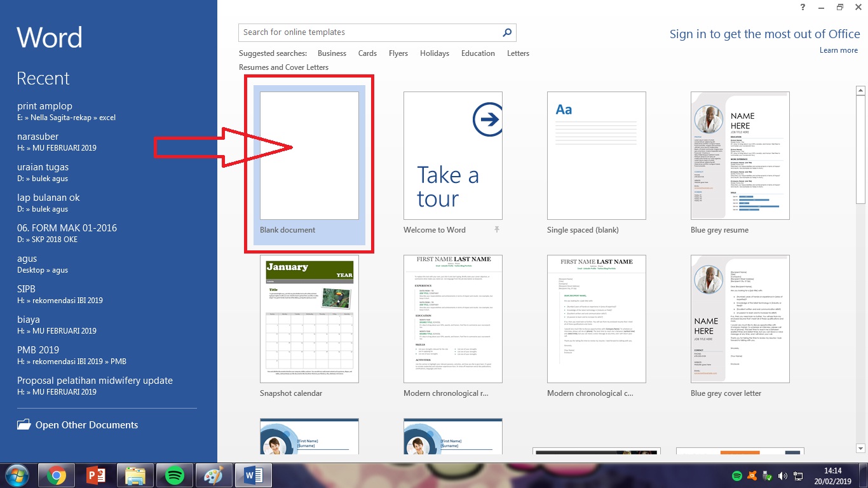Click the Word taskbar icon
868x488 pixels.
(x=254, y=475)
